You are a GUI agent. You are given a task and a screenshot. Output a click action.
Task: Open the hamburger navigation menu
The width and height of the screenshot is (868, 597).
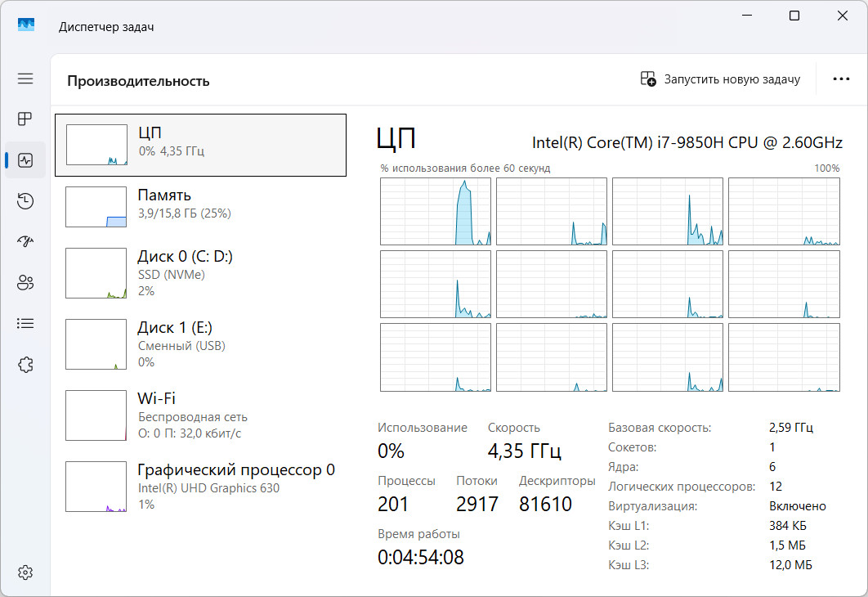pos(25,79)
